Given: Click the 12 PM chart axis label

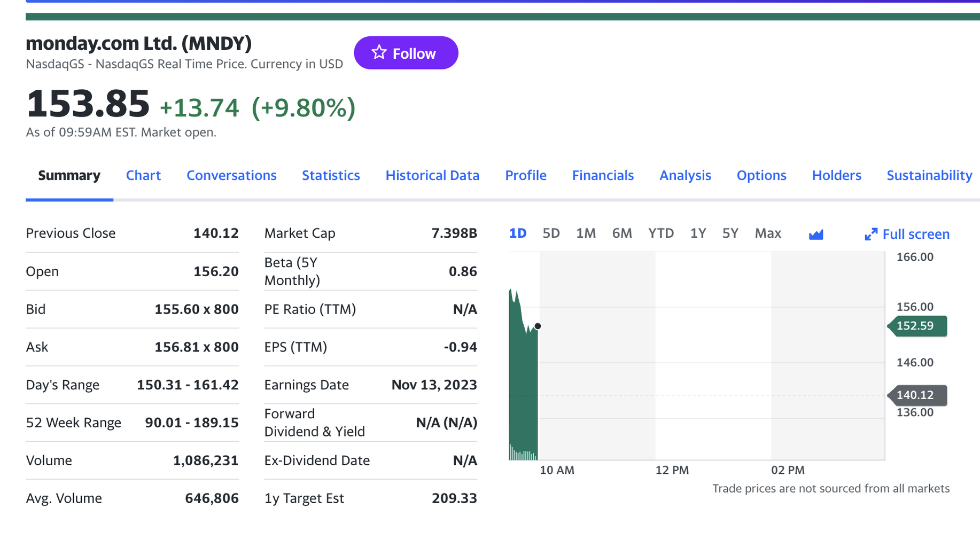Looking at the screenshot, I should coord(672,470).
